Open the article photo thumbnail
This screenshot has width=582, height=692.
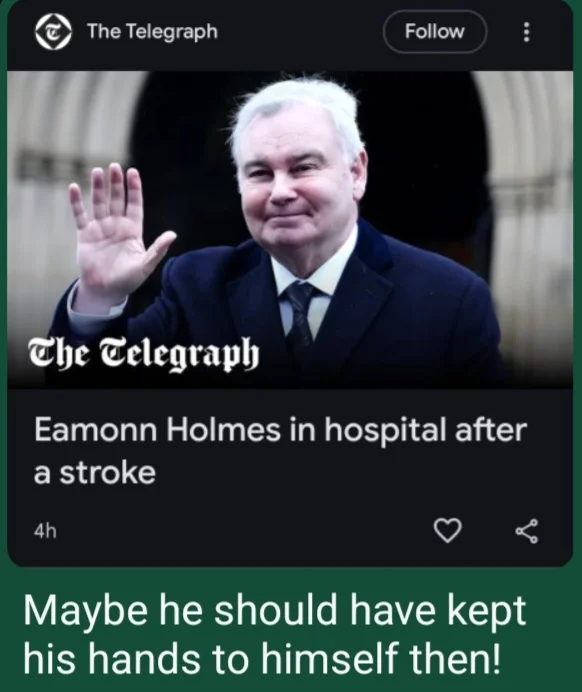tap(290, 229)
